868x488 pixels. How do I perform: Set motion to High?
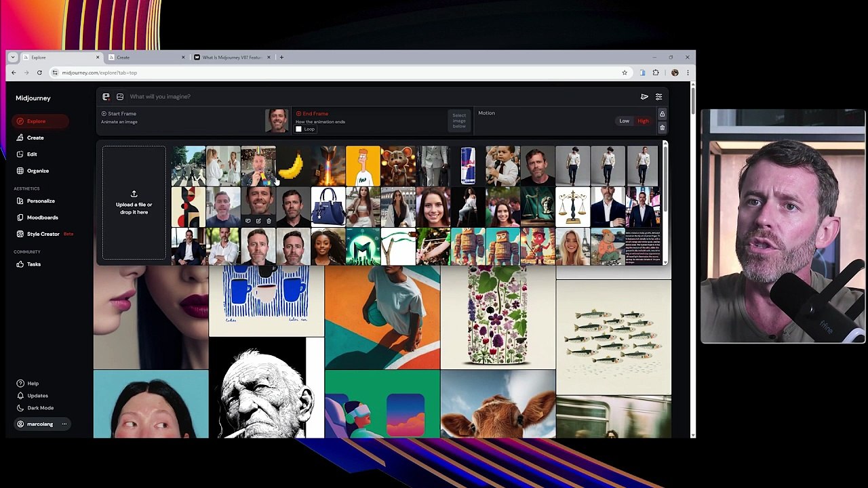tap(643, 121)
